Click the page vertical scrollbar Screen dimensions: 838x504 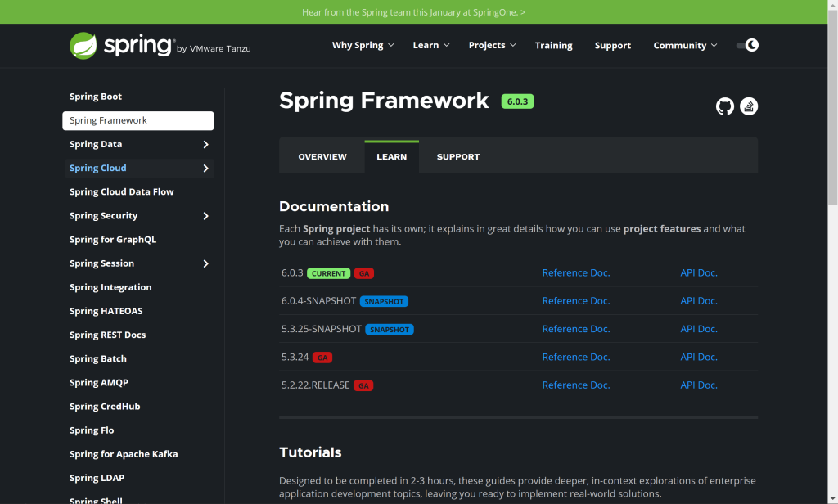[832, 107]
